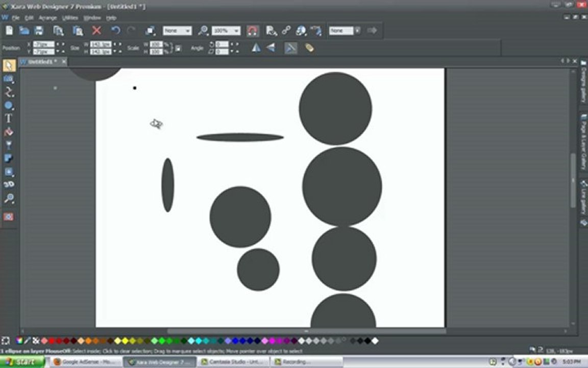Select the 3D extrude tool

tap(9, 185)
